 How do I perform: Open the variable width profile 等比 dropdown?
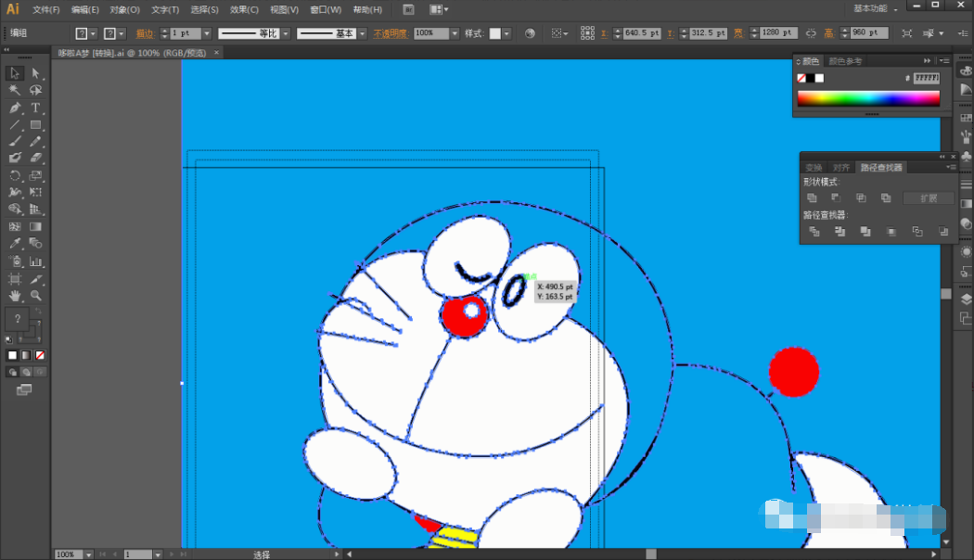point(286,33)
